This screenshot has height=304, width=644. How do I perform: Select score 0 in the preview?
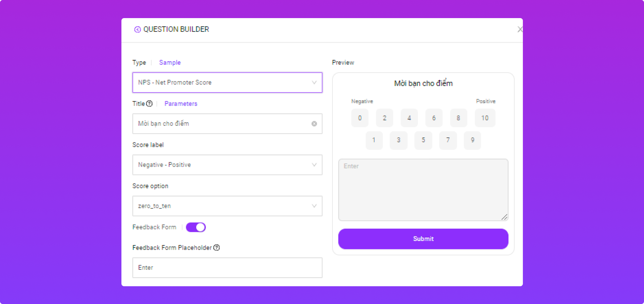pyautogui.click(x=360, y=118)
